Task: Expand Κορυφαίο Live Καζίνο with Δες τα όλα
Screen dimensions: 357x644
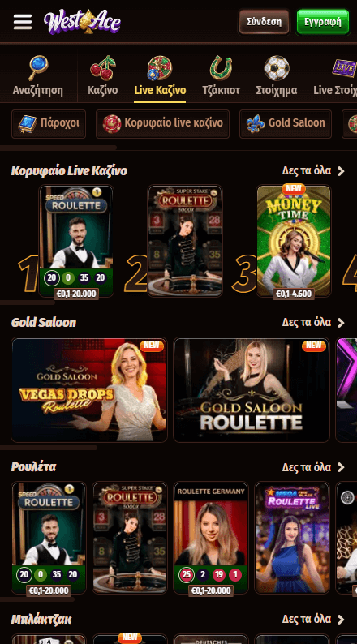Action: click(313, 170)
